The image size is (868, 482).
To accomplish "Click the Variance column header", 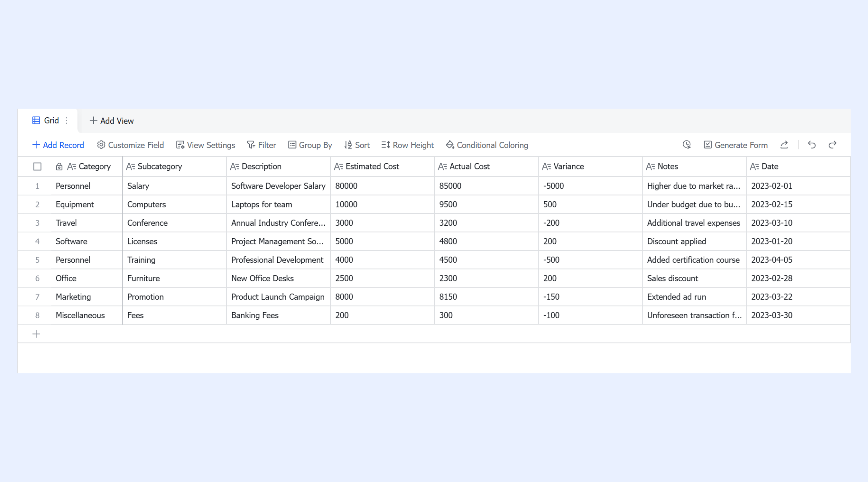I will tap(590, 166).
